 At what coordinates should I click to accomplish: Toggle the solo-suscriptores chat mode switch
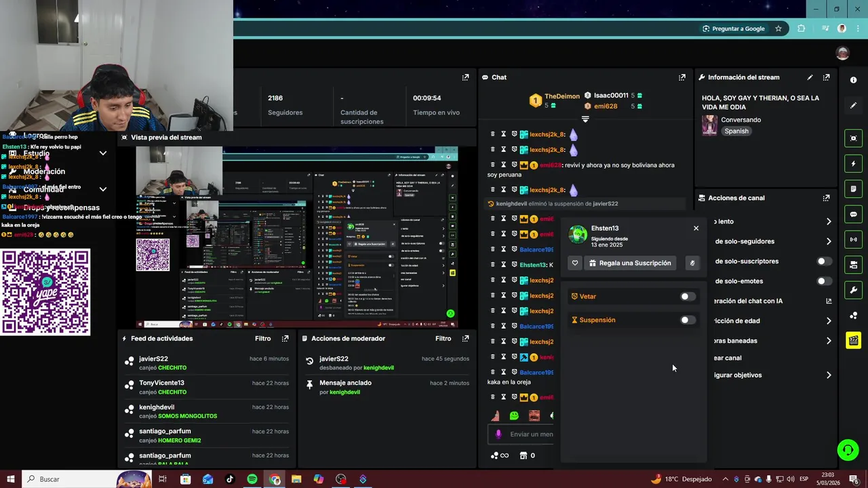click(824, 261)
